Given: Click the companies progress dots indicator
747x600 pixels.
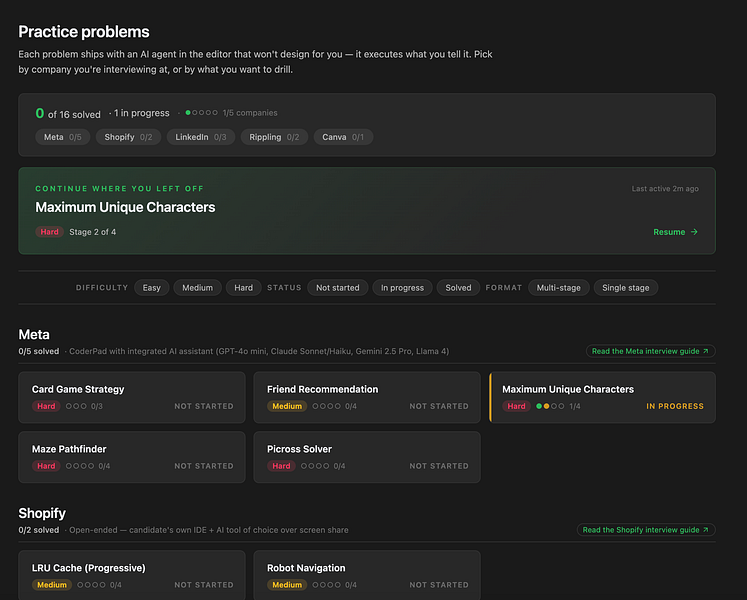Looking at the screenshot, I should click(202, 113).
